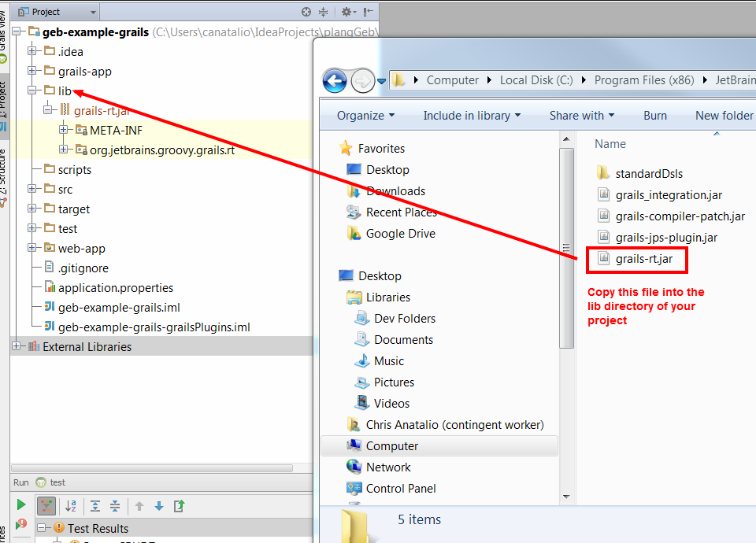
Task: Click the green Run test button
Action: 20,504
